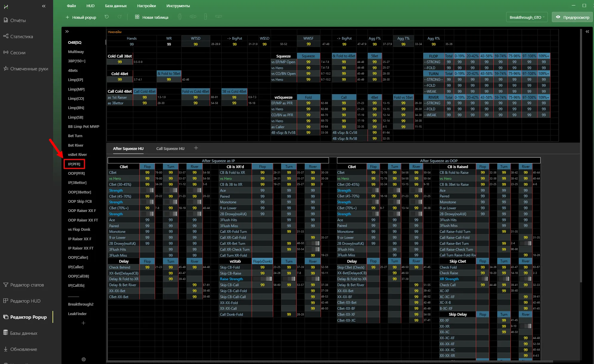
Task: Click the horizontal delete-cell toolbar icon
Action: [218, 17]
